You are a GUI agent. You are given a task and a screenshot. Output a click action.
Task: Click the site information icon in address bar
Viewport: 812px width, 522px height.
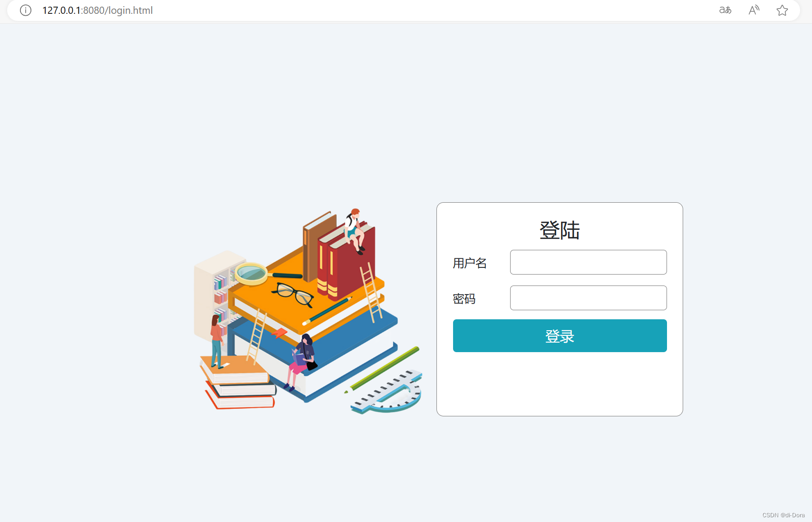tap(26, 10)
